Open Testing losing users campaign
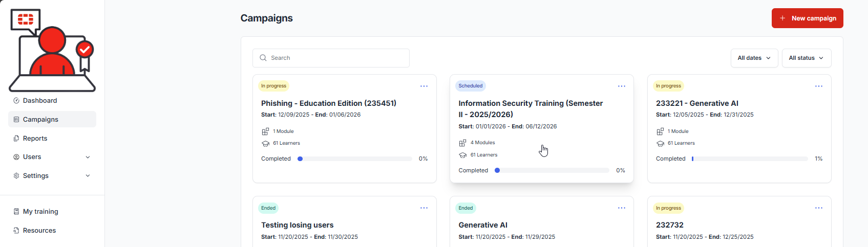 (297, 225)
